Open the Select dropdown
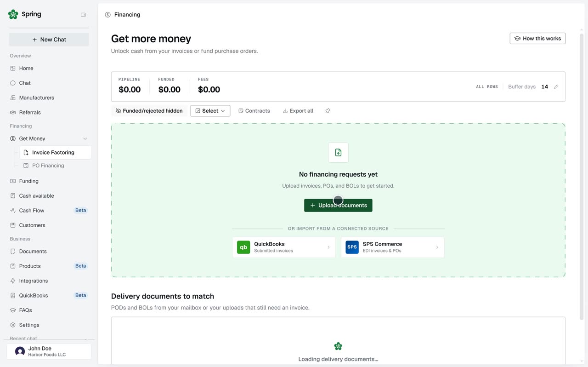 [210, 111]
